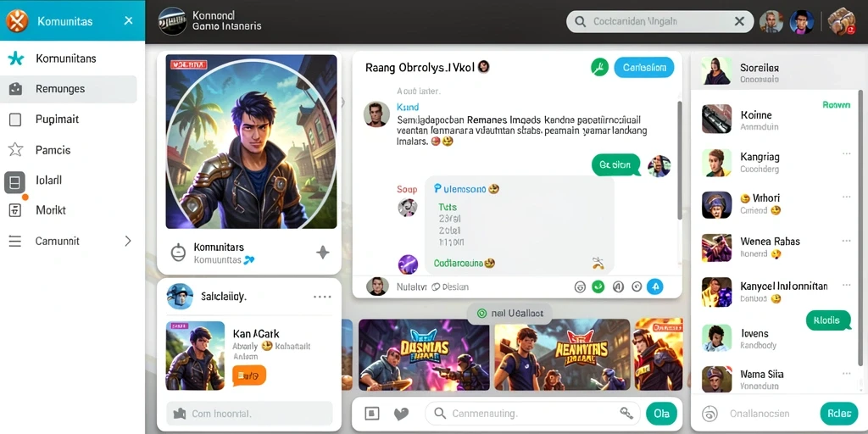Focus the top Cocicaniden search field
The image size is (868, 434).
coord(659,21)
